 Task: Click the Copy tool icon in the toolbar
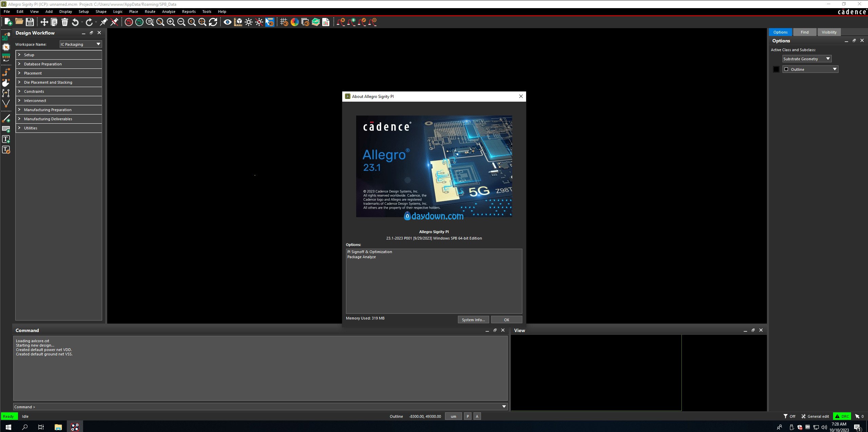pos(54,22)
